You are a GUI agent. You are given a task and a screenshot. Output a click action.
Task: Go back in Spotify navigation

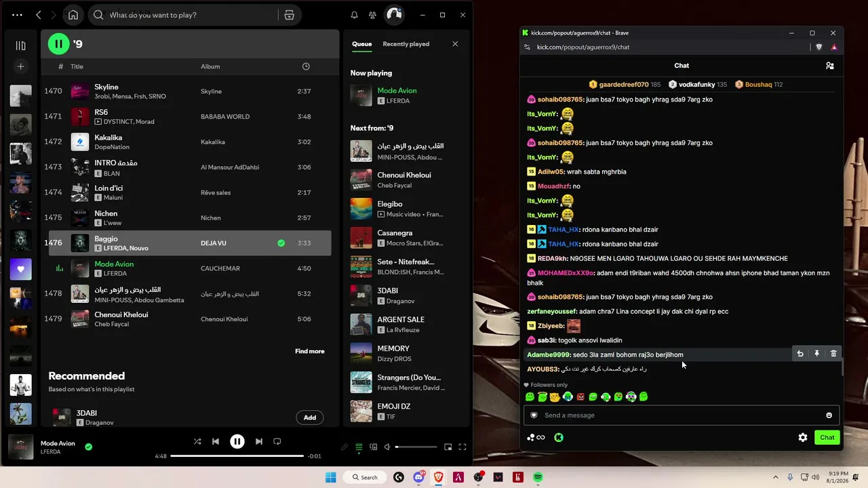(39, 15)
